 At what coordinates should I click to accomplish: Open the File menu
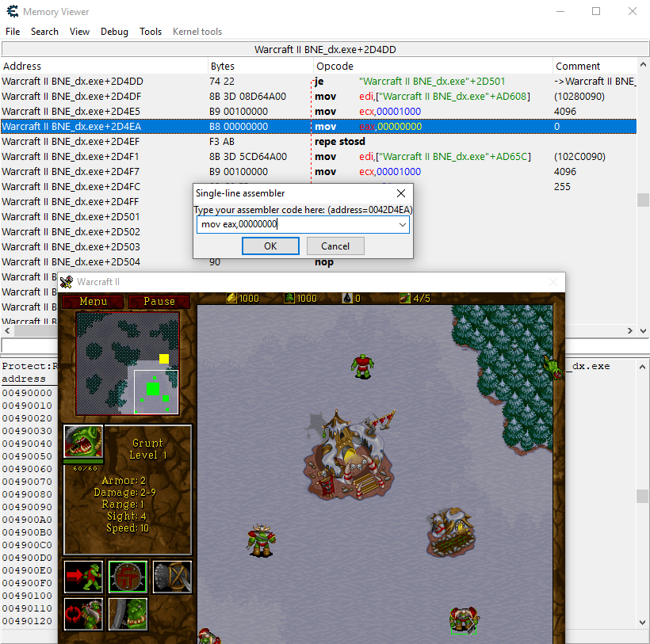tap(13, 32)
